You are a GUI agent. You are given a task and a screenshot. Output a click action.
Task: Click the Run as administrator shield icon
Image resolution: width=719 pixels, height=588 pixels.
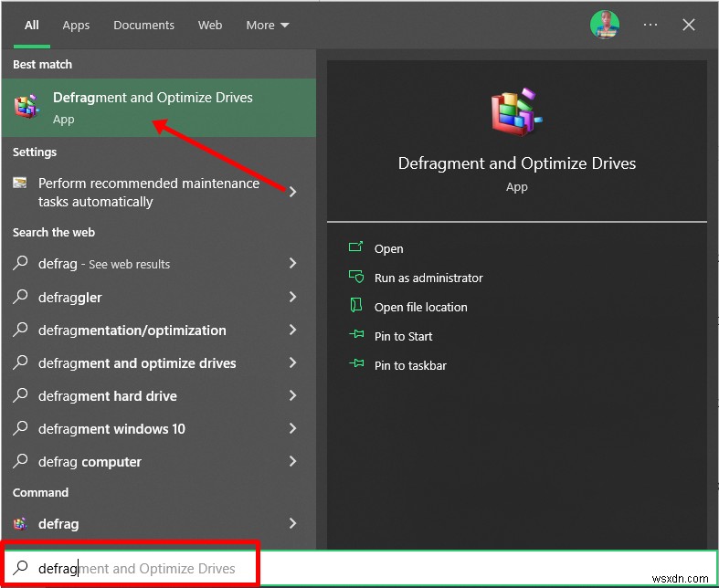[355, 277]
